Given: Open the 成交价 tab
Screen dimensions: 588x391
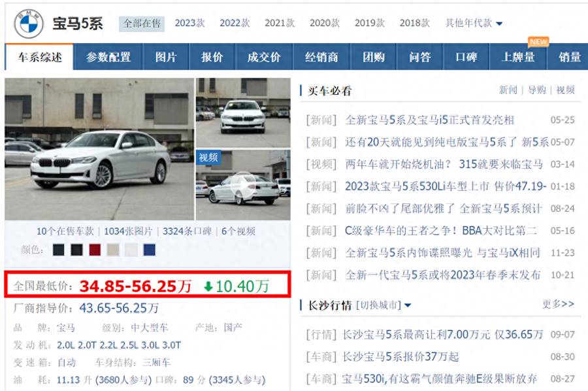Looking at the screenshot, I should pyautogui.click(x=264, y=57).
